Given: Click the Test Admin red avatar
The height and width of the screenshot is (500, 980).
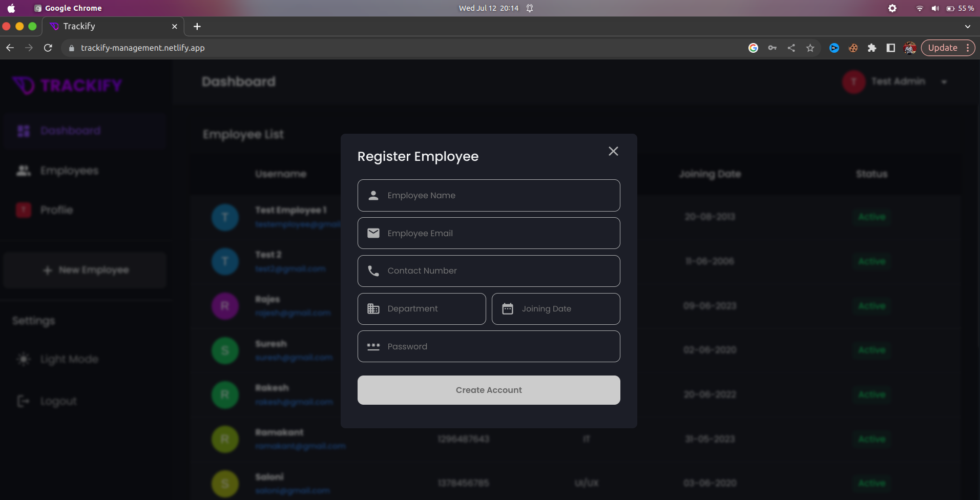Looking at the screenshot, I should [854, 81].
